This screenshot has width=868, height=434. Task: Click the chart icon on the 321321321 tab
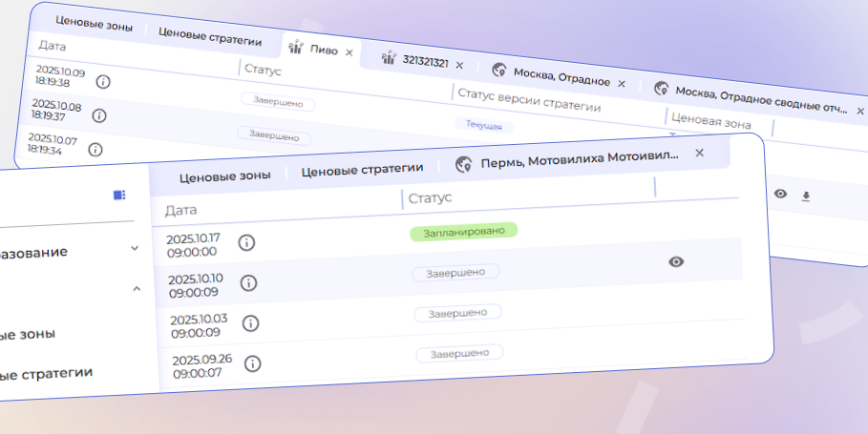pos(390,57)
